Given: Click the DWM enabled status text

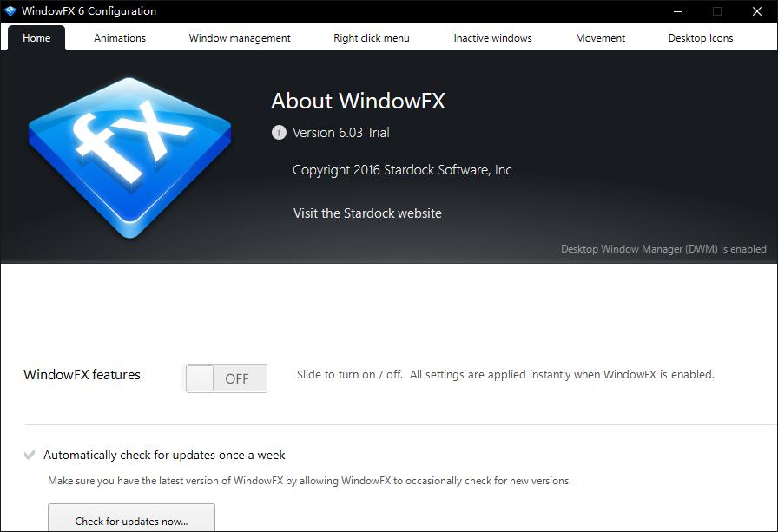Looking at the screenshot, I should 664,249.
